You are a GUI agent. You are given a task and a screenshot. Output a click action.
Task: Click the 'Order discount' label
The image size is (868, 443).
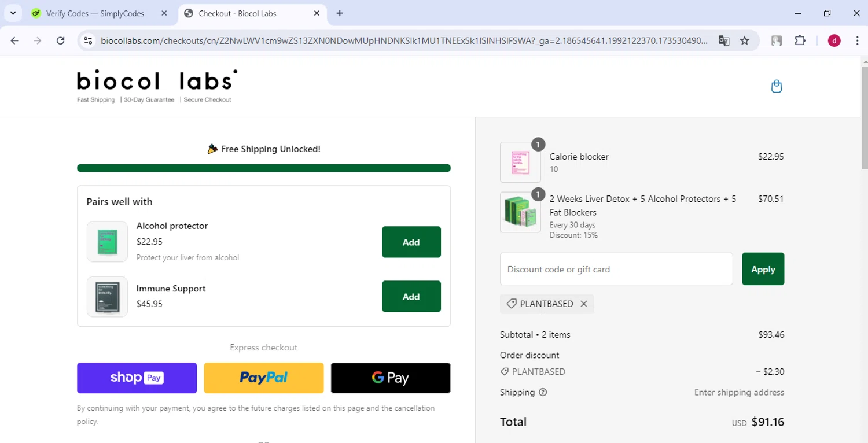529,355
